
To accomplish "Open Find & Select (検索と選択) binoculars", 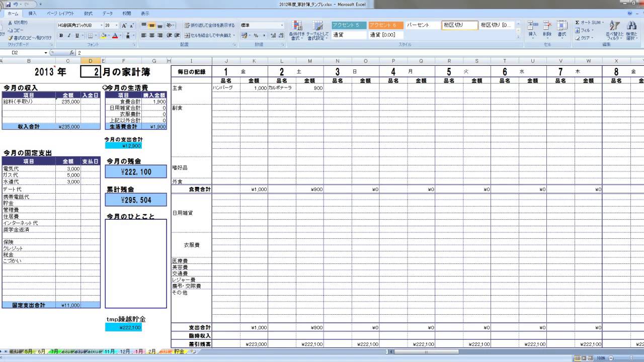I will pyautogui.click(x=632, y=31).
